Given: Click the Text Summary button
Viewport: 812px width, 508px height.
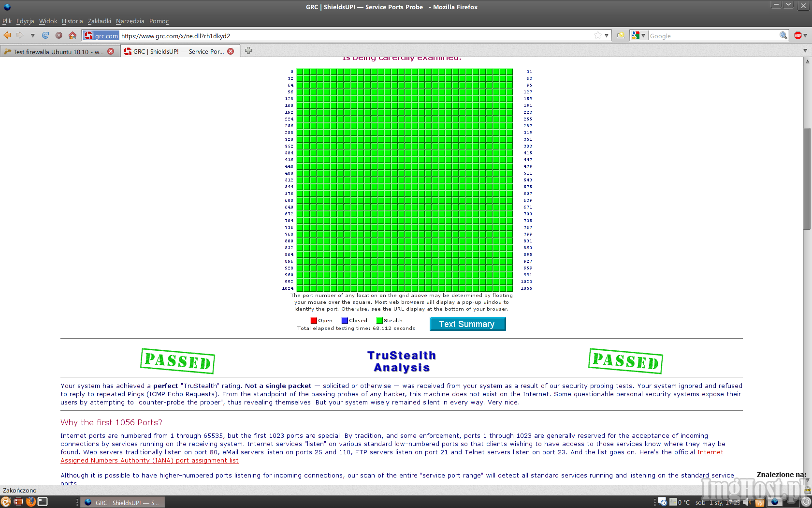Looking at the screenshot, I should click(x=467, y=324).
